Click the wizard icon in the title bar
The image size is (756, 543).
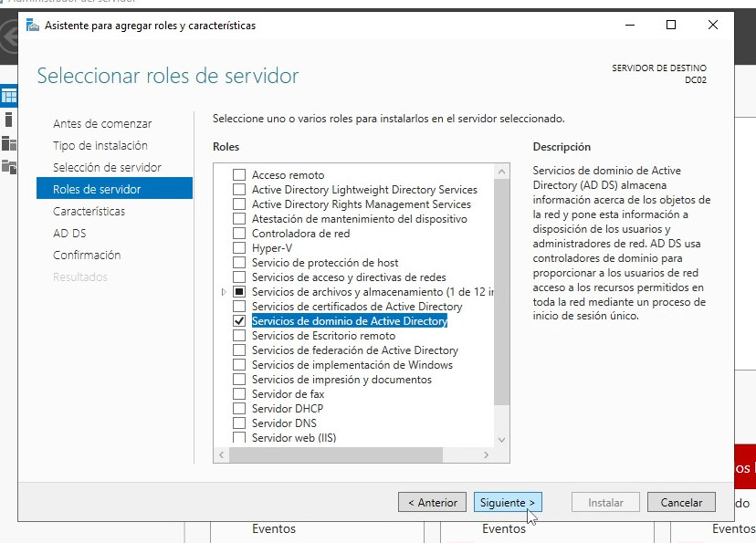pos(32,26)
